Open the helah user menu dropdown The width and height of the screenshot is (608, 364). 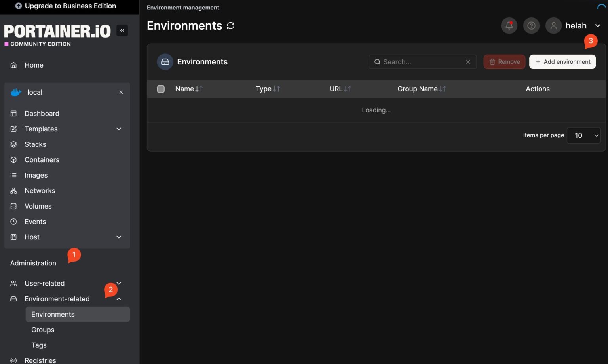[598, 26]
